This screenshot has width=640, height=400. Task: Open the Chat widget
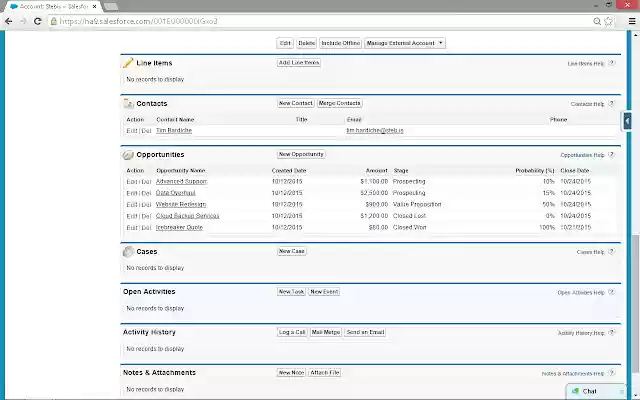596,391
